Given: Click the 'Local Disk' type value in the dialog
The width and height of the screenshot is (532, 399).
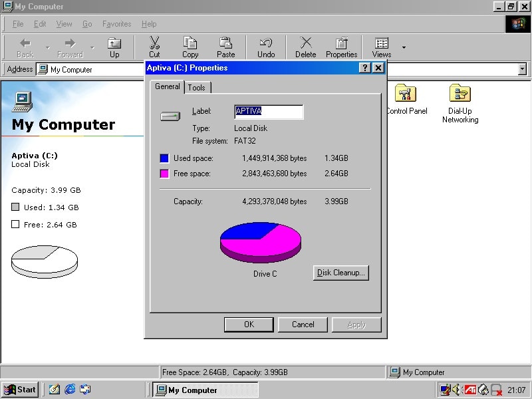Looking at the screenshot, I should (x=251, y=128).
